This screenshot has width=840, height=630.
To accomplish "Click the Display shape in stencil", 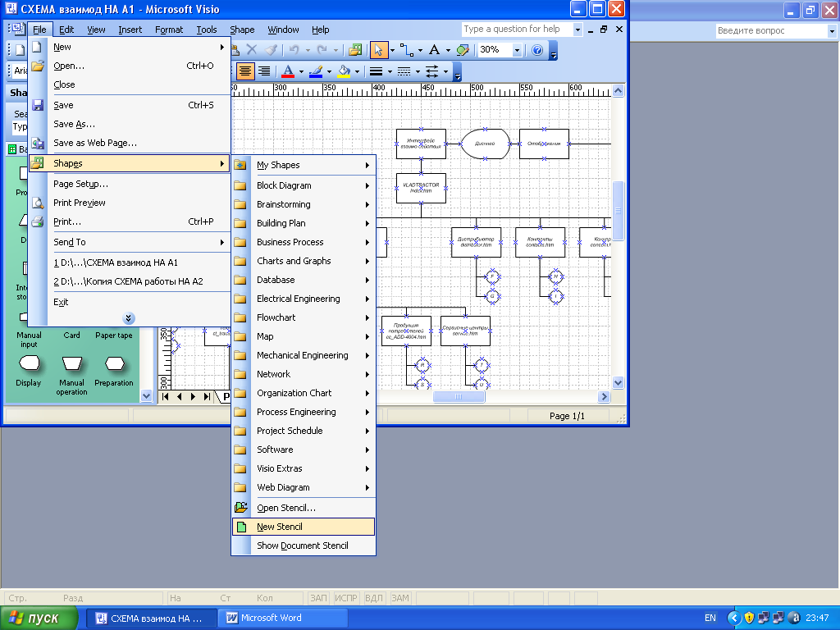I will tap(29, 363).
